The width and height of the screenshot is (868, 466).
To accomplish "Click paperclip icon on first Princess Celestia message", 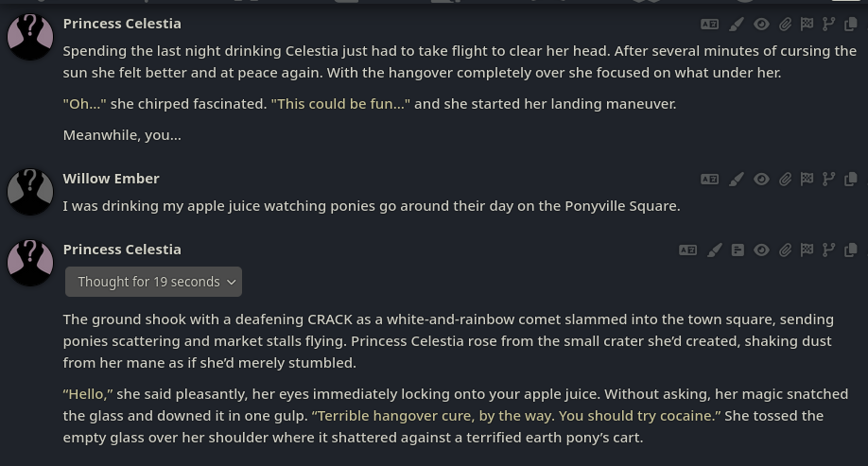I will 785,25.
